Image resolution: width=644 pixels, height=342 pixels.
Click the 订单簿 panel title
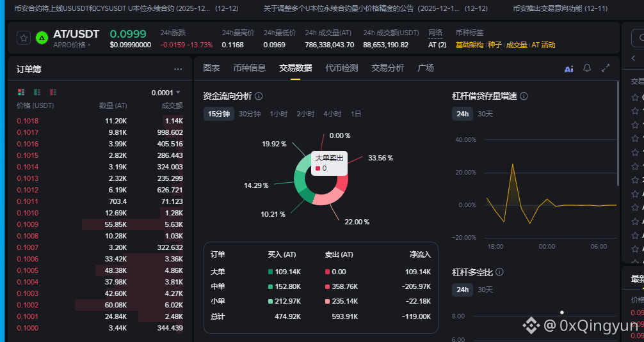[x=29, y=69]
